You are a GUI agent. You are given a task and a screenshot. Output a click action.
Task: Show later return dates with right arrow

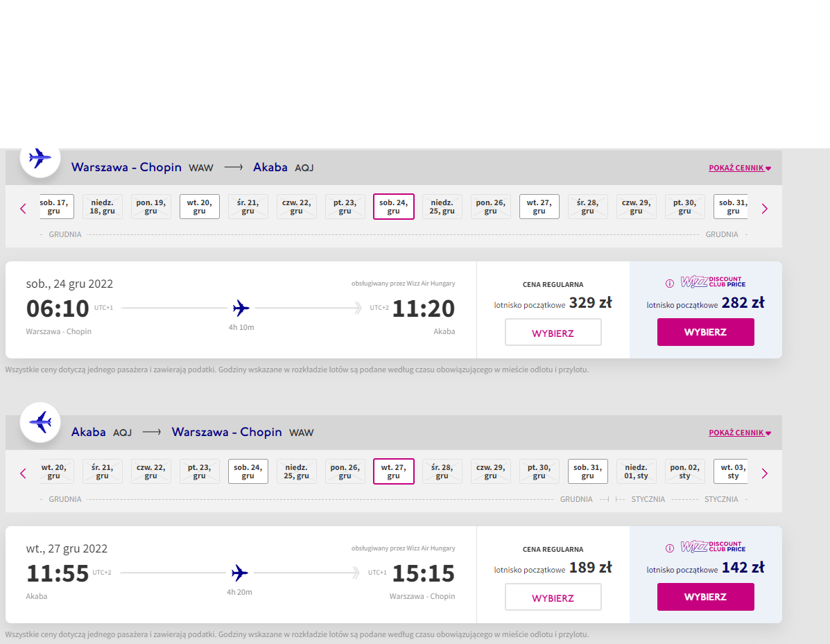click(764, 473)
